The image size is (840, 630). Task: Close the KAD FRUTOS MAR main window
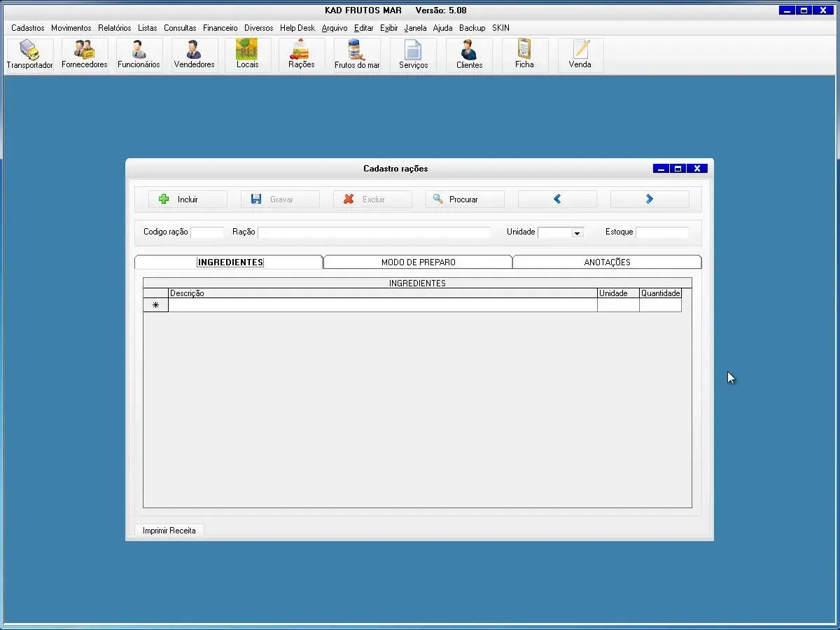[x=824, y=10]
